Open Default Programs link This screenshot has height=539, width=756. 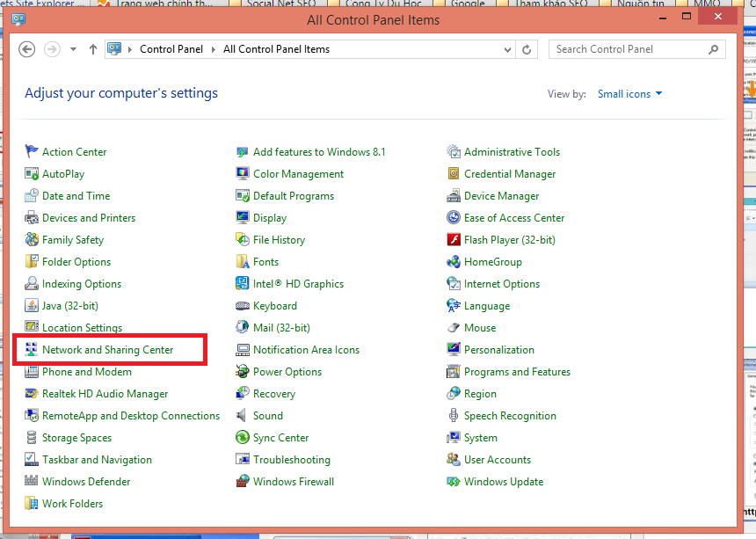pyautogui.click(x=293, y=196)
